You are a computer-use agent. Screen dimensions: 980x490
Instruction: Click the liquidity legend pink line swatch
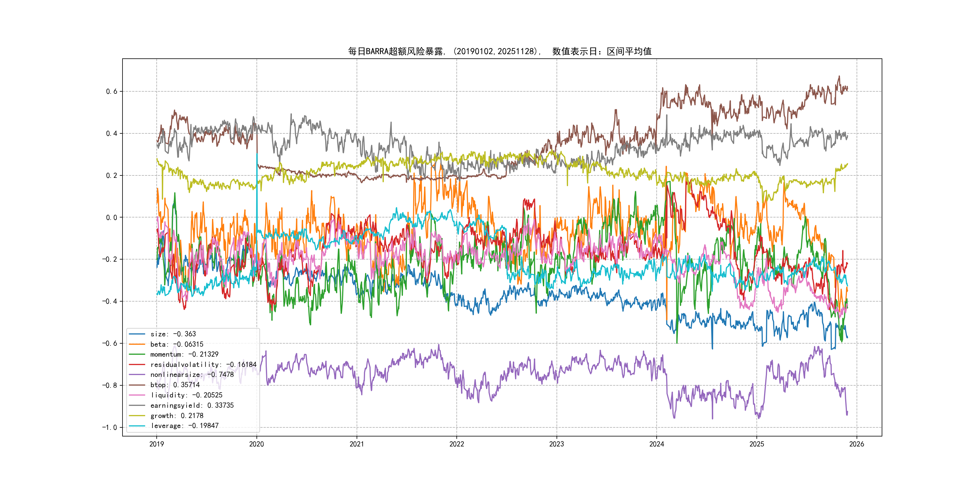(x=137, y=395)
